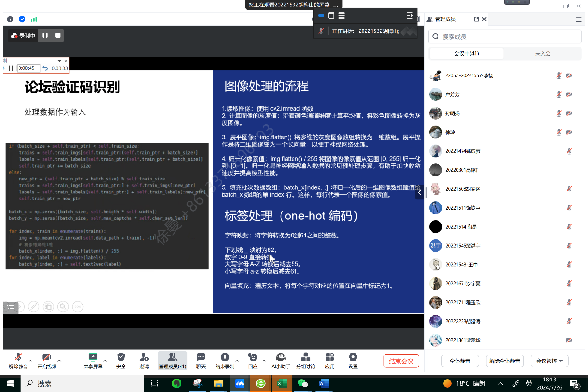Expand audio options arrow beside 解除静音
Screen dimensions: 588x392
(31, 361)
